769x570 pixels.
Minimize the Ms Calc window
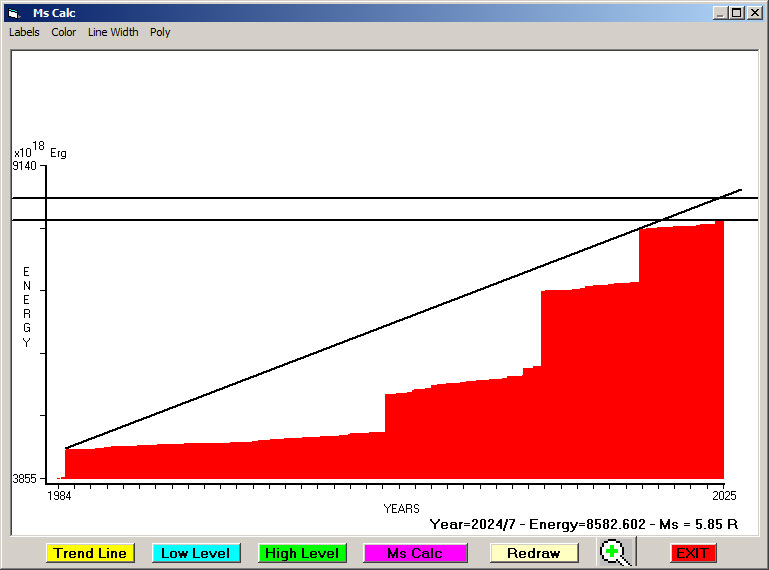pyautogui.click(x=720, y=13)
